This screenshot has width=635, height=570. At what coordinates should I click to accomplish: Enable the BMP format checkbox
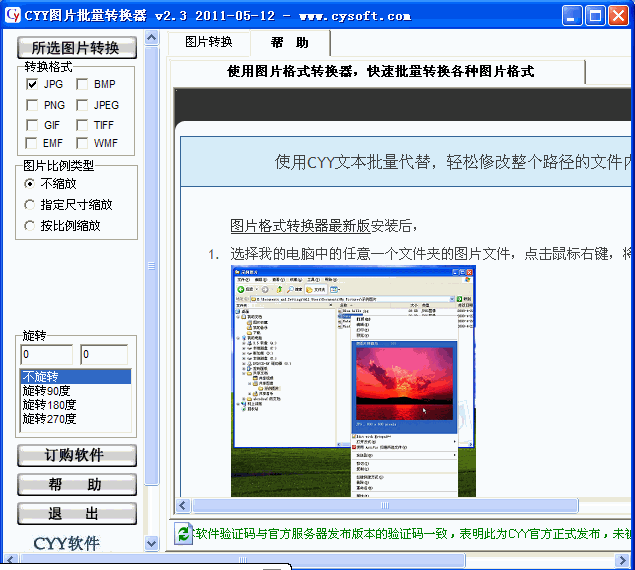82,84
